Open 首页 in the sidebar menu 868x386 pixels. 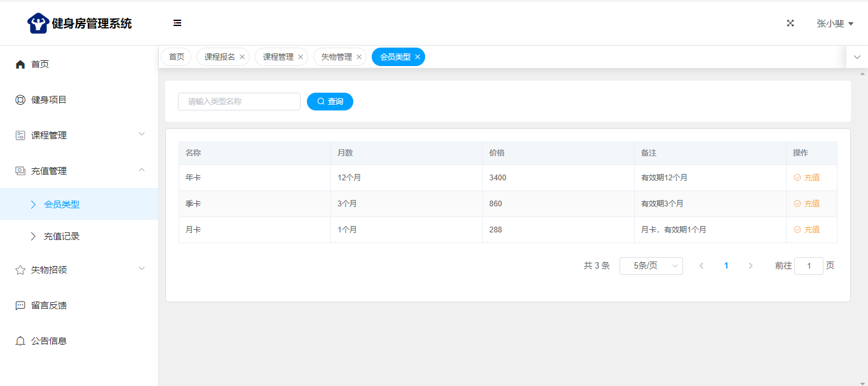point(79,64)
